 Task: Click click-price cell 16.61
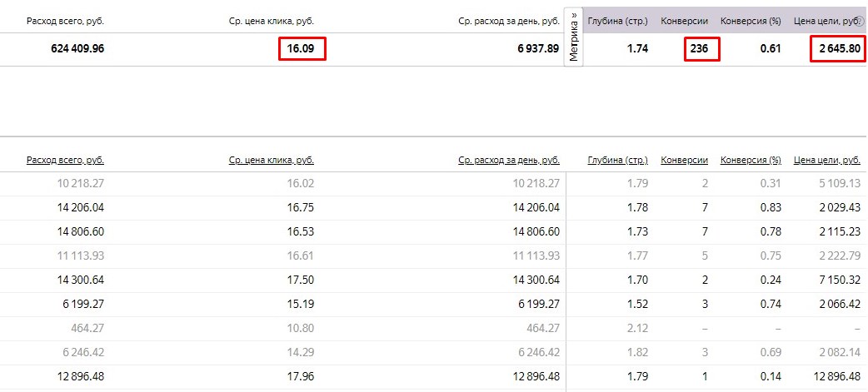301,256
